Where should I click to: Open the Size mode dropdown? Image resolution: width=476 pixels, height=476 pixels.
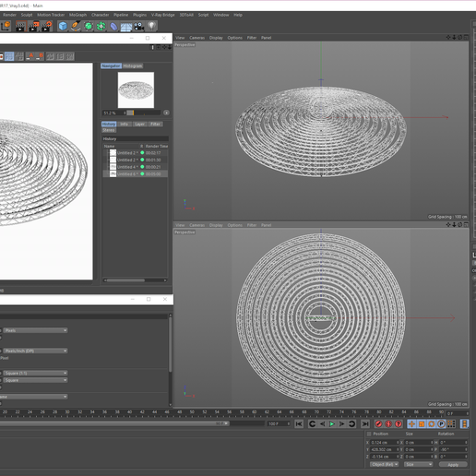(419, 464)
